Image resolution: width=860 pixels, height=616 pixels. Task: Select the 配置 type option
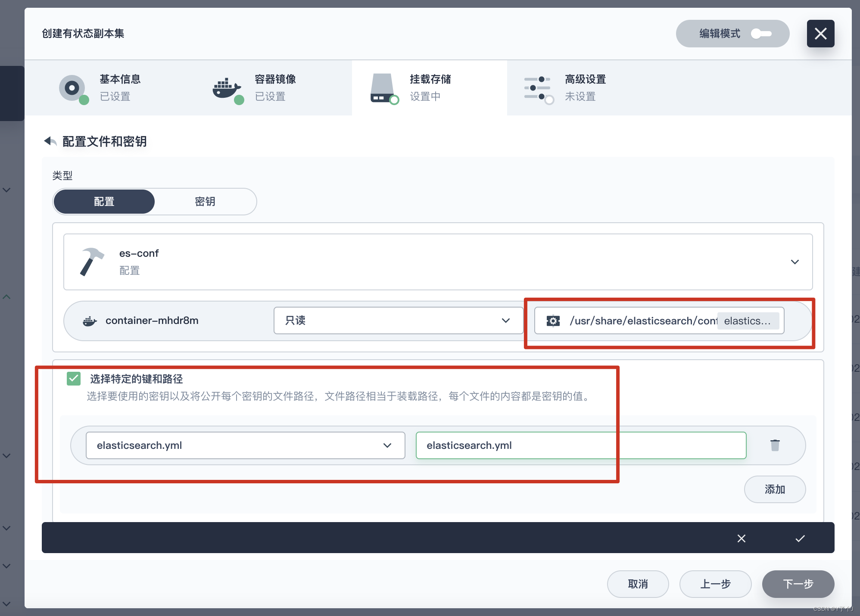[x=104, y=202]
